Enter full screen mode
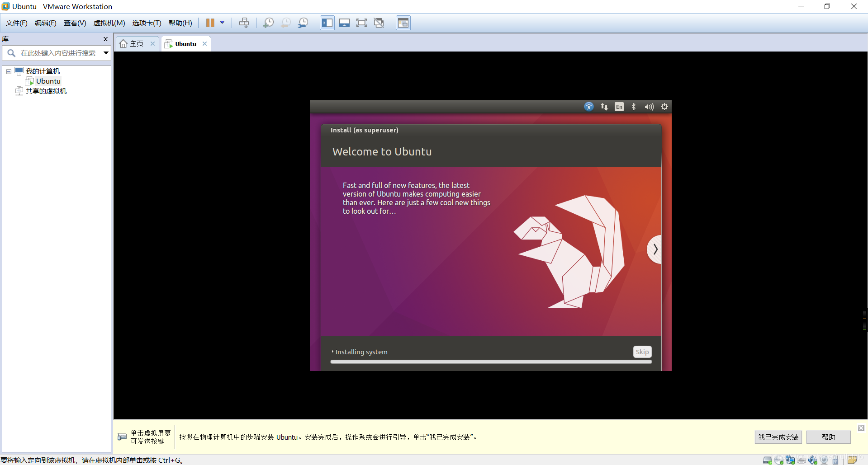The height and width of the screenshot is (465, 868). pyautogui.click(x=361, y=23)
